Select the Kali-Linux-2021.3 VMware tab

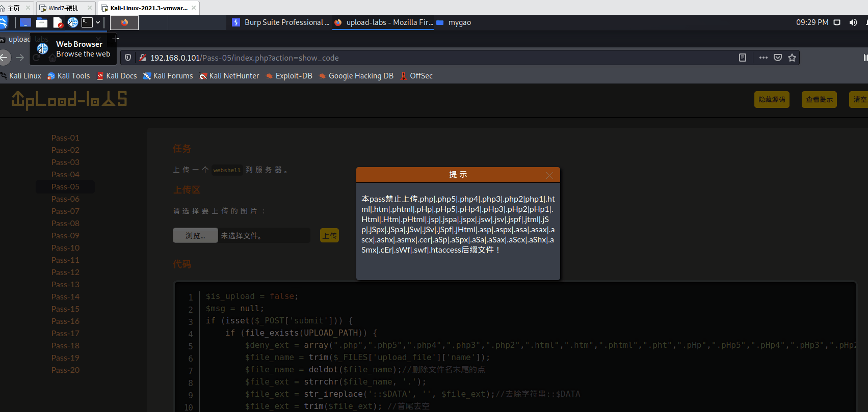148,8
